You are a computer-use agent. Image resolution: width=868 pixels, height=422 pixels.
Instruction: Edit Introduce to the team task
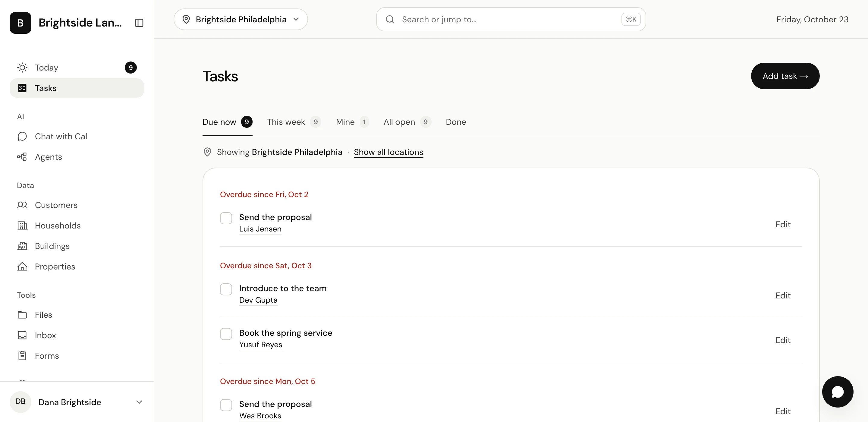[783, 296]
